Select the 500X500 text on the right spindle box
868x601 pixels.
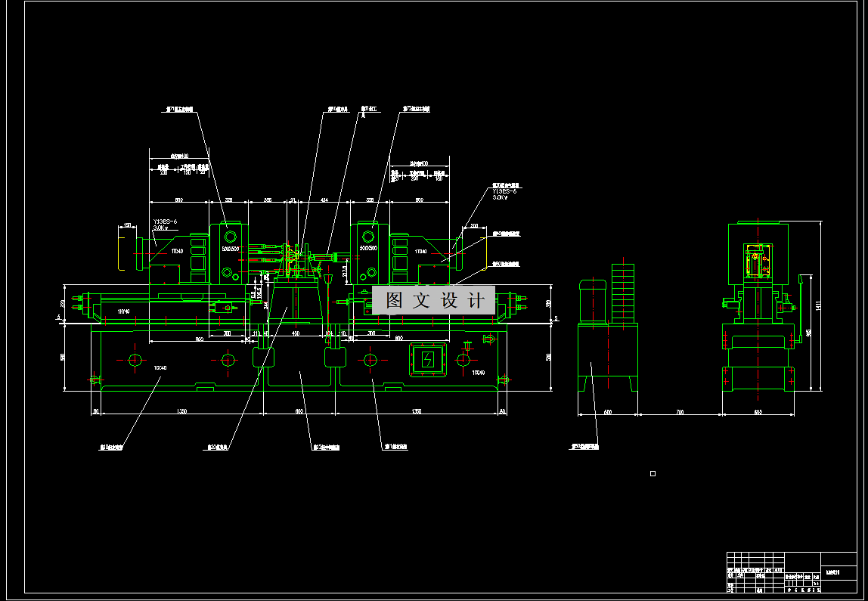[368, 249]
